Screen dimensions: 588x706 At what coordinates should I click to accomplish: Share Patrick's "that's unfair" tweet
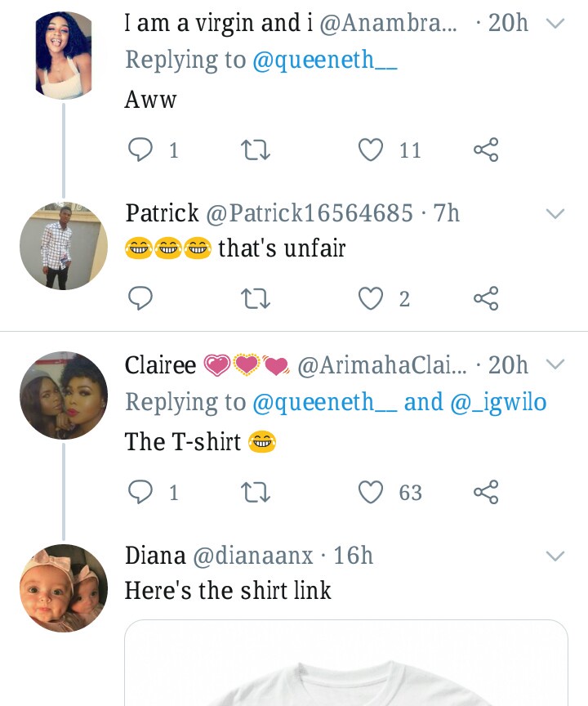click(486, 299)
